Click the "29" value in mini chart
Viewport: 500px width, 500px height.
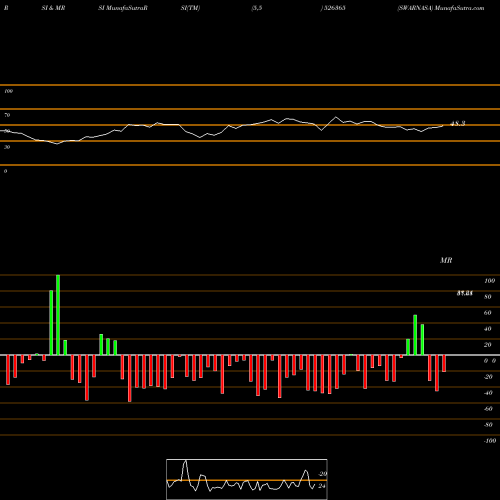[322, 474]
